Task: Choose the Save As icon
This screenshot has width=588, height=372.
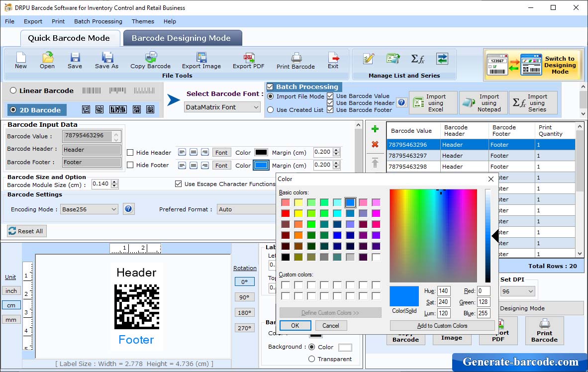Action: coord(106,60)
